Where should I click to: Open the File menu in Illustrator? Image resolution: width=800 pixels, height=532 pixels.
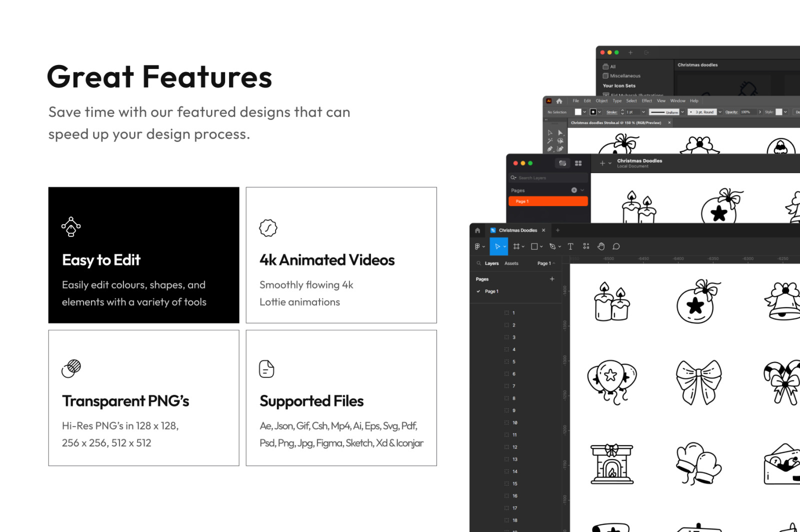click(x=575, y=101)
